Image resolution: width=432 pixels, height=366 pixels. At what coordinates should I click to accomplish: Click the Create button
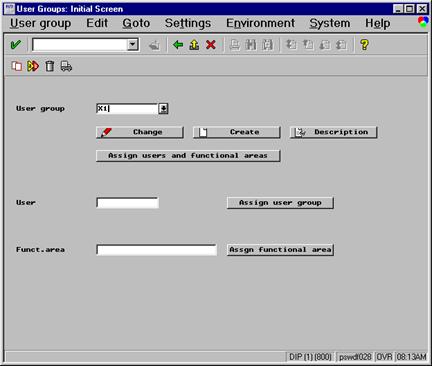(237, 132)
